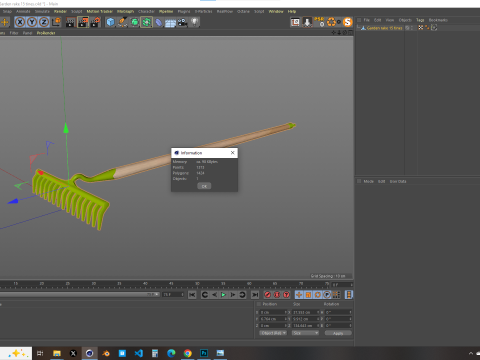480x360 pixels.
Task: Open the Help menu
Action: point(292,11)
